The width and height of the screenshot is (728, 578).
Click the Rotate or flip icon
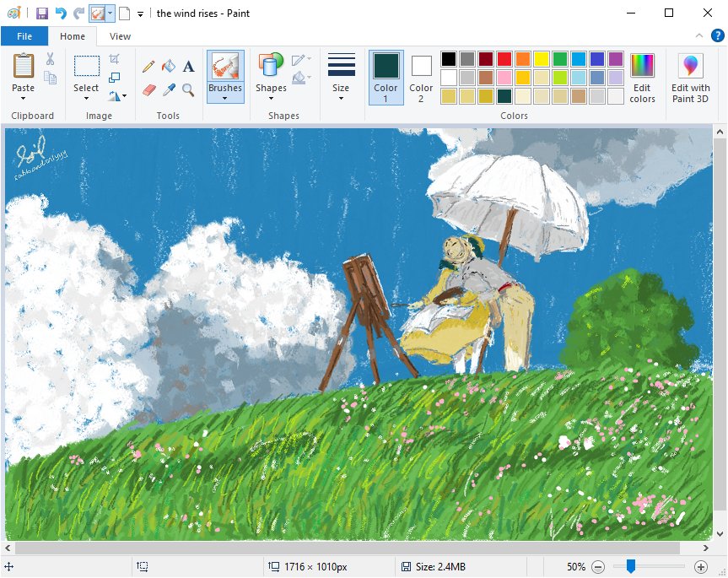(114, 96)
